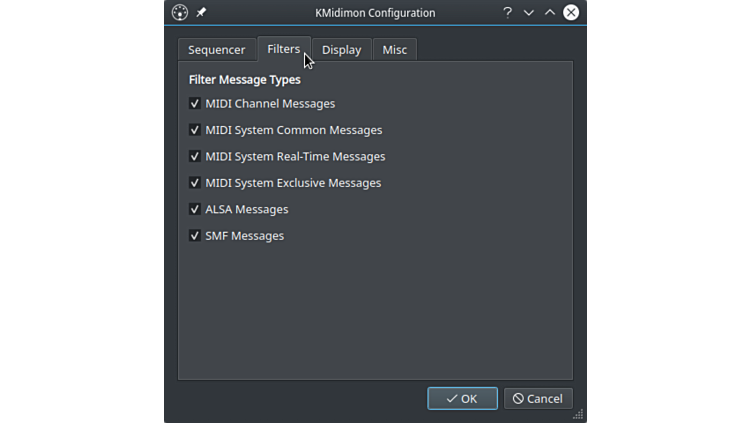Screen dimensions: 752x423
Task: Open the KMidimon window menu icon
Action: pos(180,13)
